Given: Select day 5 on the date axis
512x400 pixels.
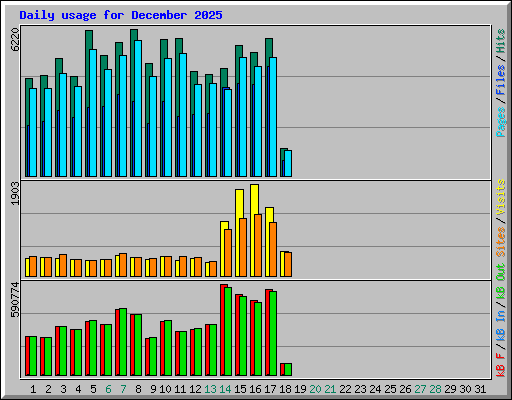Looking at the screenshot, I should pyautogui.click(x=93, y=389).
